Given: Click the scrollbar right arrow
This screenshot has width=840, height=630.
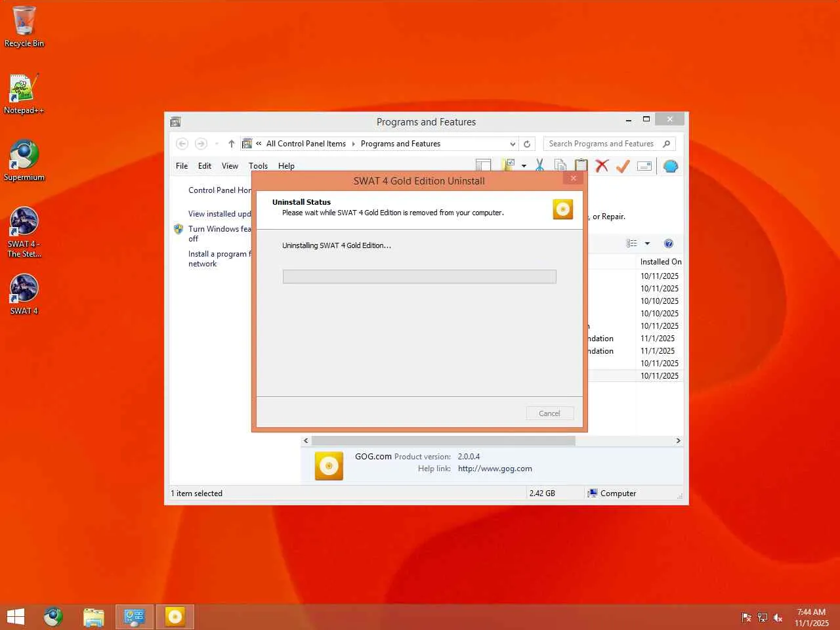Looking at the screenshot, I should pos(679,441).
